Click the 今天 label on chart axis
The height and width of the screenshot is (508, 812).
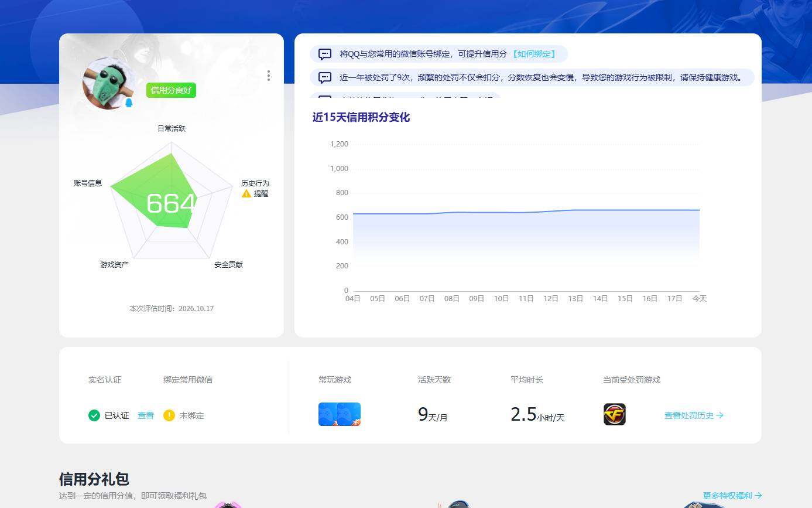click(700, 299)
